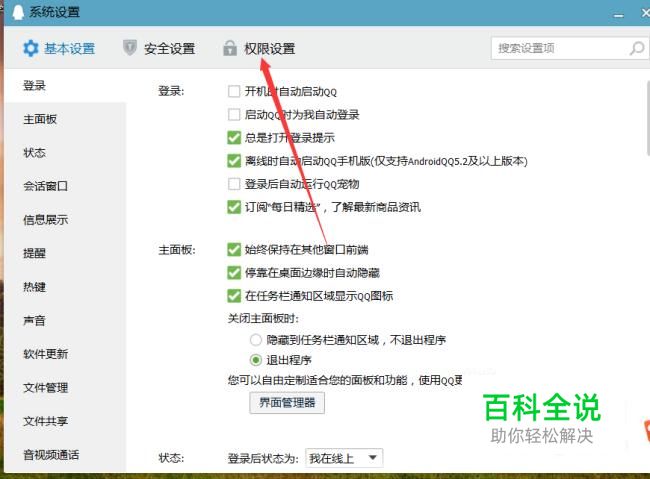Open 文件共享 in sidebar
The width and height of the screenshot is (650, 479).
point(46,421)
